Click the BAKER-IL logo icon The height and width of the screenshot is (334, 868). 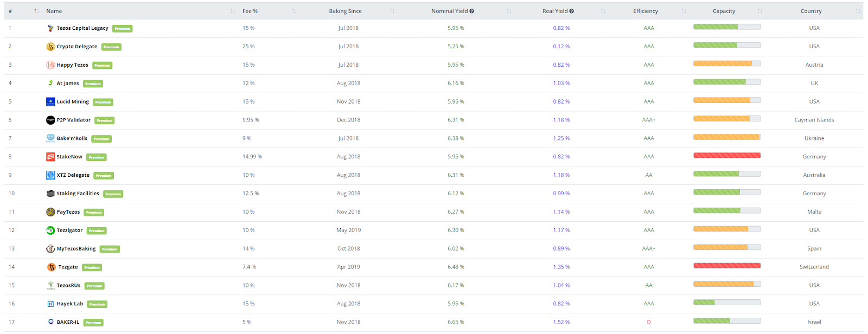coord(51,322)
